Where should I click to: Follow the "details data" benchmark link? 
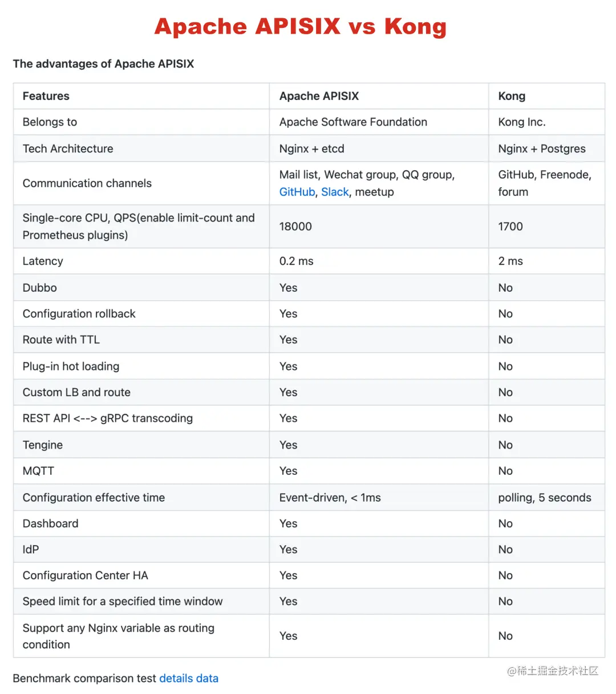click(x=188, y=679)
